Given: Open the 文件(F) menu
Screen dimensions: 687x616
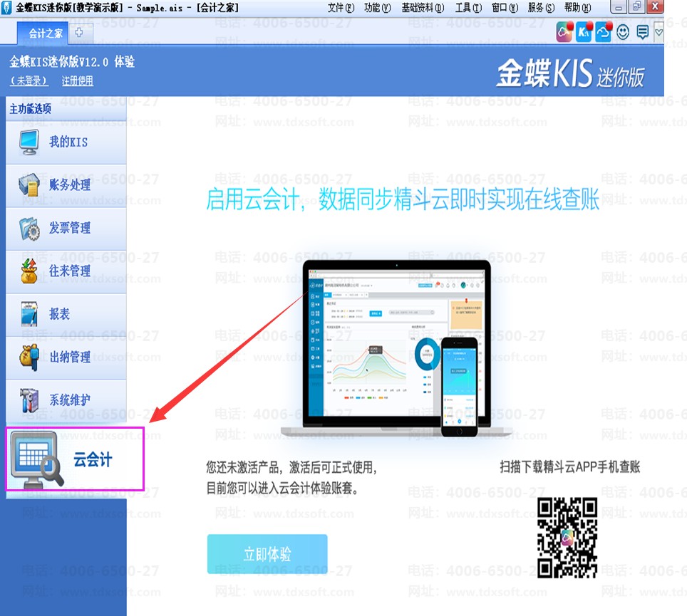Looking at the screenshot, I should coord(341,8).
